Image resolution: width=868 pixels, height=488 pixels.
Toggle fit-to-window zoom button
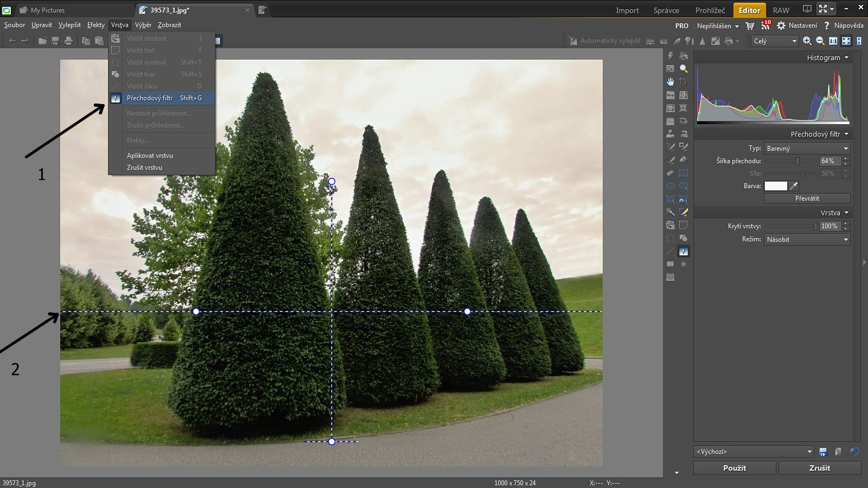846,41
